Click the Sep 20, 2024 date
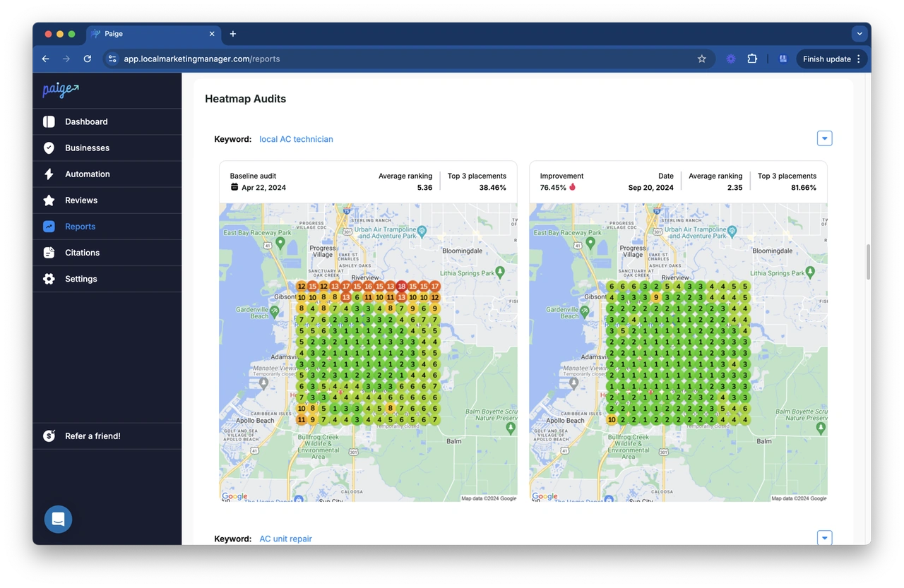The width and height of the screenshot is (904, 588). point(650,188)
